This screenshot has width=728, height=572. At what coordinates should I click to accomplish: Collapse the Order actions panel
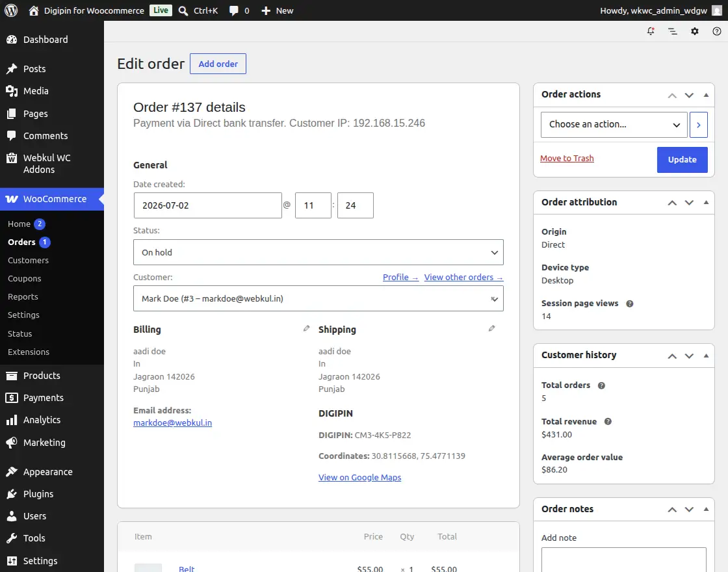(706, 95)
